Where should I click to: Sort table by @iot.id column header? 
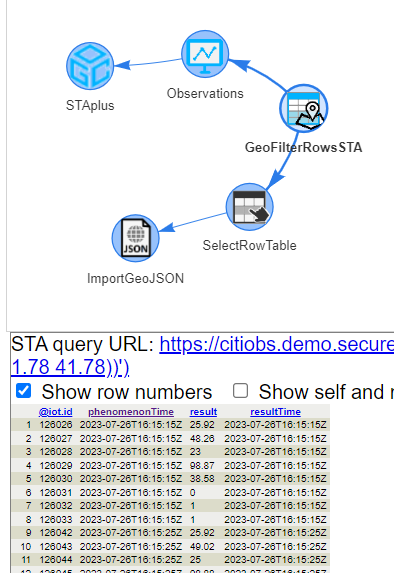click(x=56, y=412)
